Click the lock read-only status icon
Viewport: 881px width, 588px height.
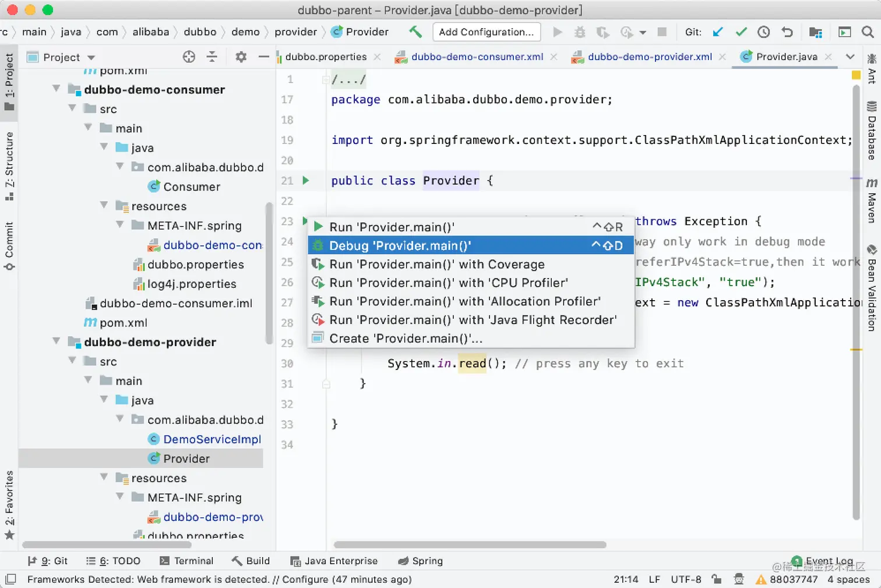[x=717, y=579]
